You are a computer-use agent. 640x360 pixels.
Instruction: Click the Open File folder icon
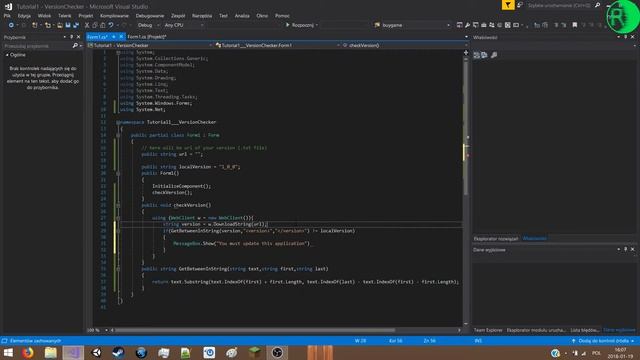(x=60, y=25)
